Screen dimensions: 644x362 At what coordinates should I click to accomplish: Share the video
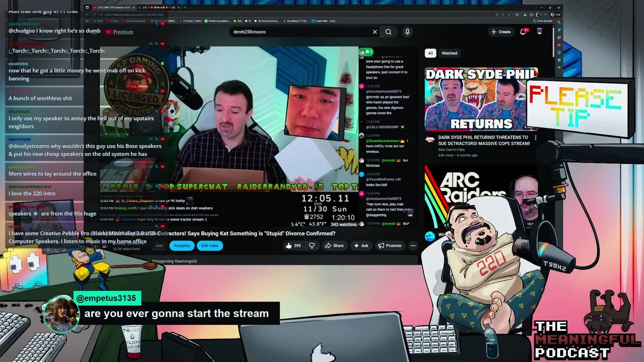tap(334, 245)
